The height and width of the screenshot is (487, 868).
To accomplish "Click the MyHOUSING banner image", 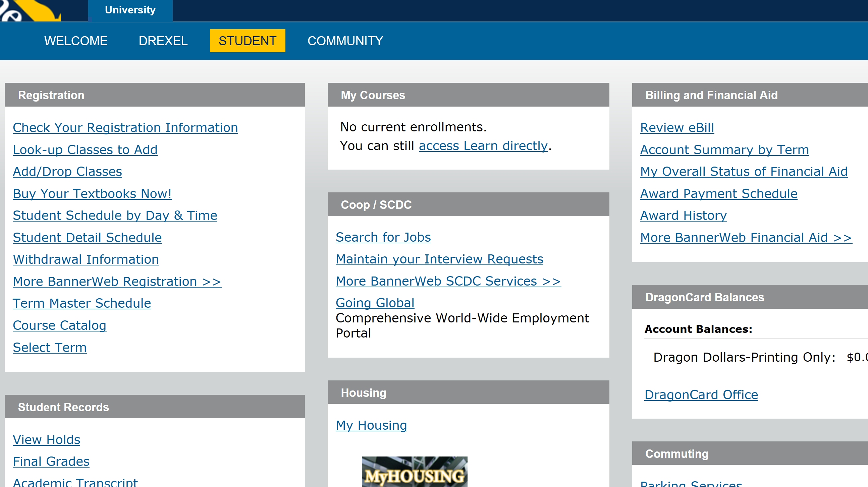I will (x=414, y=472).
